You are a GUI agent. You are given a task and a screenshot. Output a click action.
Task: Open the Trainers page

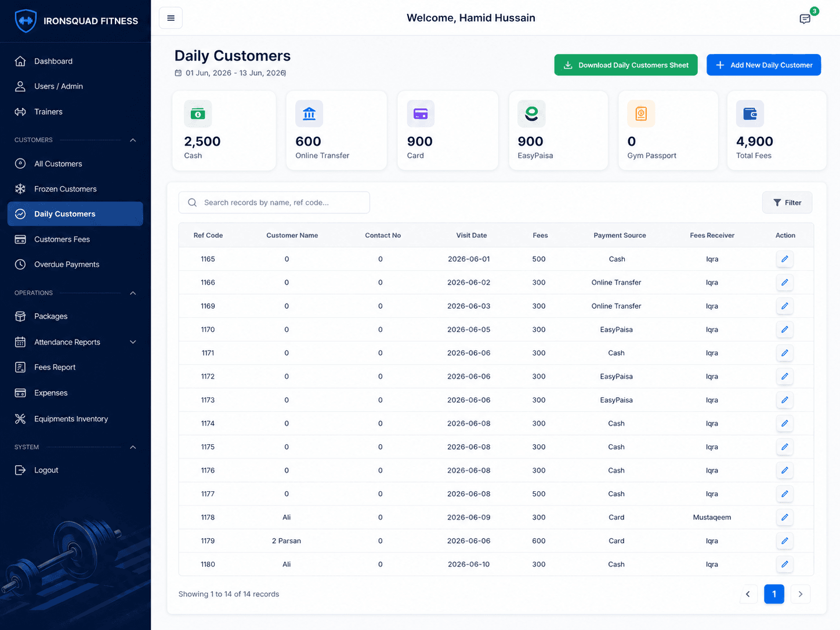coord(75,111)
